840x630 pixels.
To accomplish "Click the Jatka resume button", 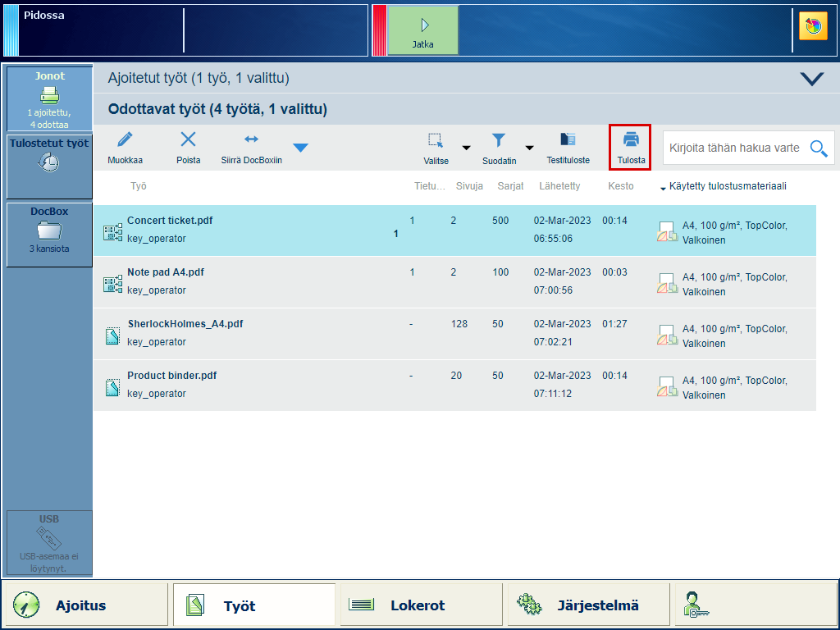I will point(422,30).
